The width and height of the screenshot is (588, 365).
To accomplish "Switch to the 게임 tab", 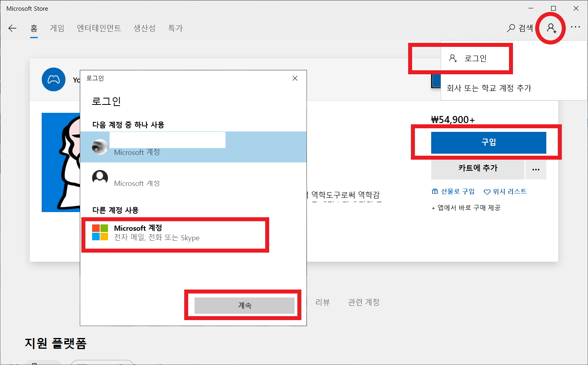I will 57,28.
